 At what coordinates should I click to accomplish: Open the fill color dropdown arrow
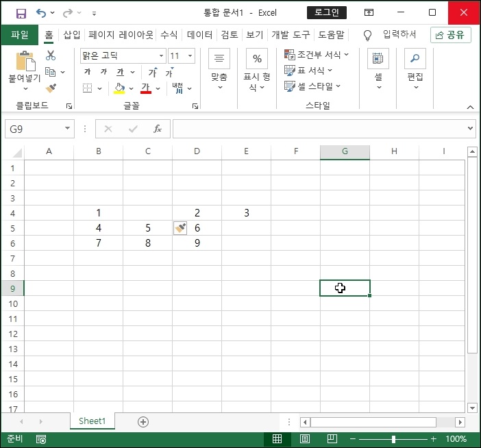tap(132, 88)
